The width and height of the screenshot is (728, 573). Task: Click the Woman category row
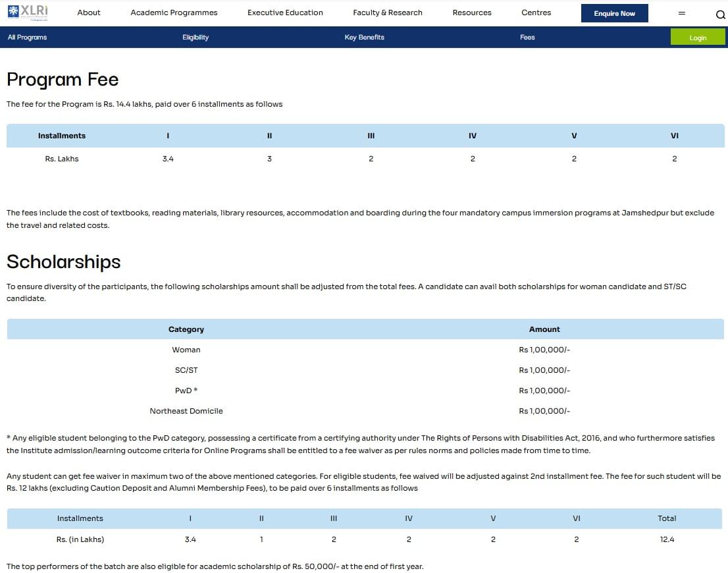(186, 350)
